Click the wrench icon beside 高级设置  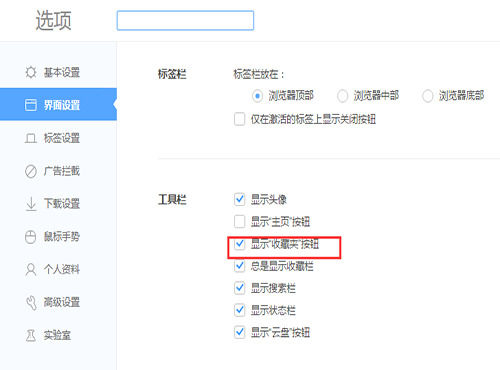pyautogui.click(x=31, y=302)
